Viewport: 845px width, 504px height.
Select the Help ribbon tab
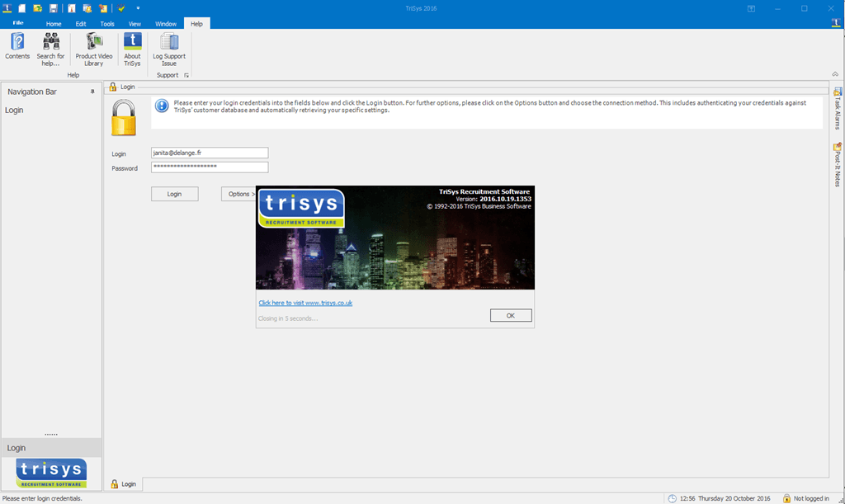196,24
